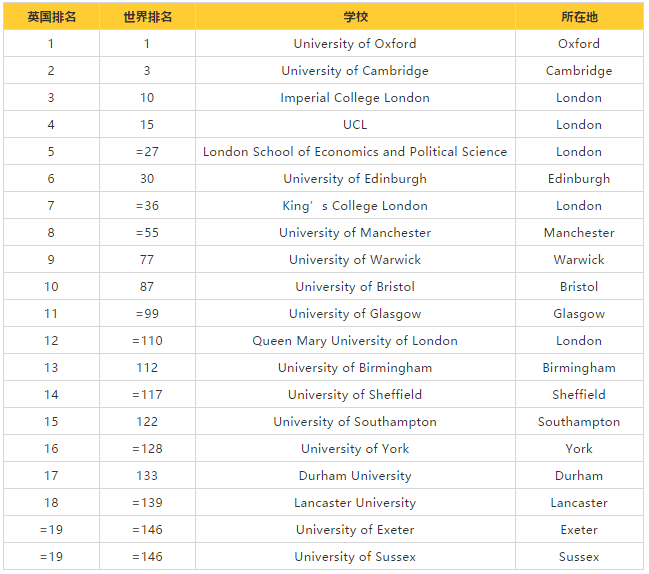Click Queen Mary University of London

click(x=355, y=341)
